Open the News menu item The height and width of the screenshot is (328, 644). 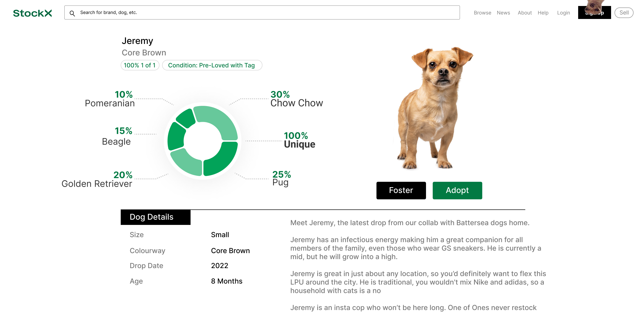tap(503, 13)
